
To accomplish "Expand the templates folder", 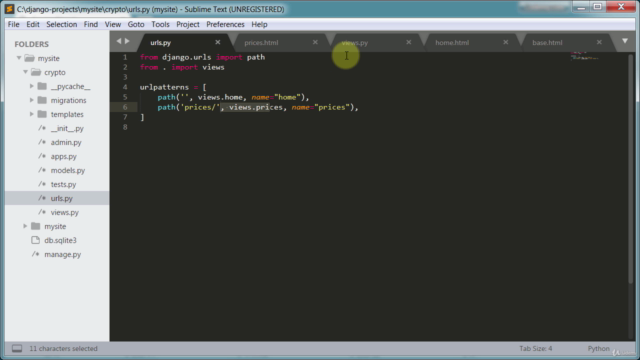I will (32, 114).
